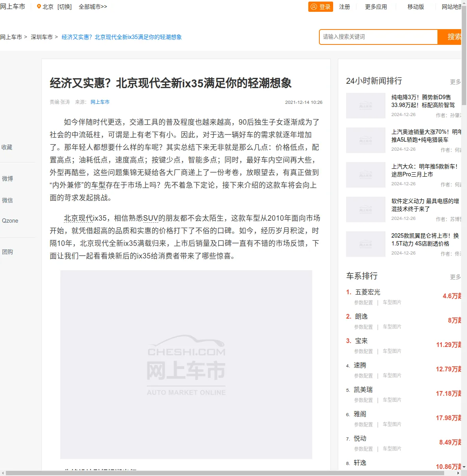Click the underlined 车型 link in paragraph
This screenshot has width=467, height=476.
98,185
